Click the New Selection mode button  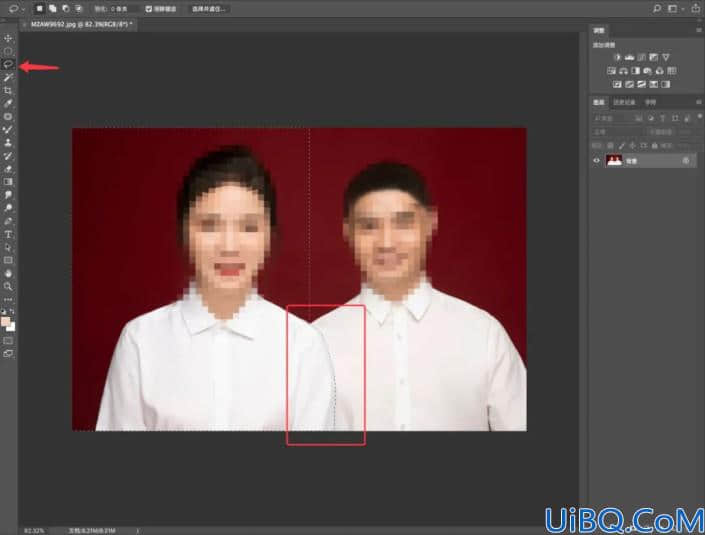point(40,9)
